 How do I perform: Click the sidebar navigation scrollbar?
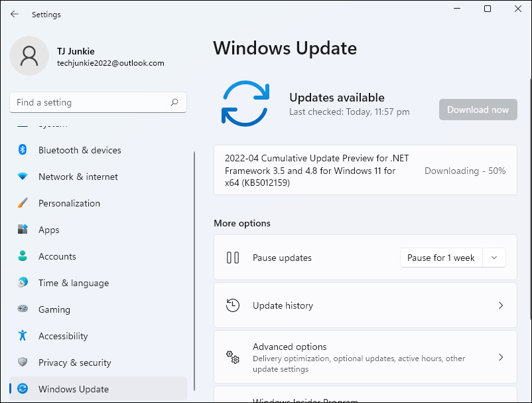194,271
